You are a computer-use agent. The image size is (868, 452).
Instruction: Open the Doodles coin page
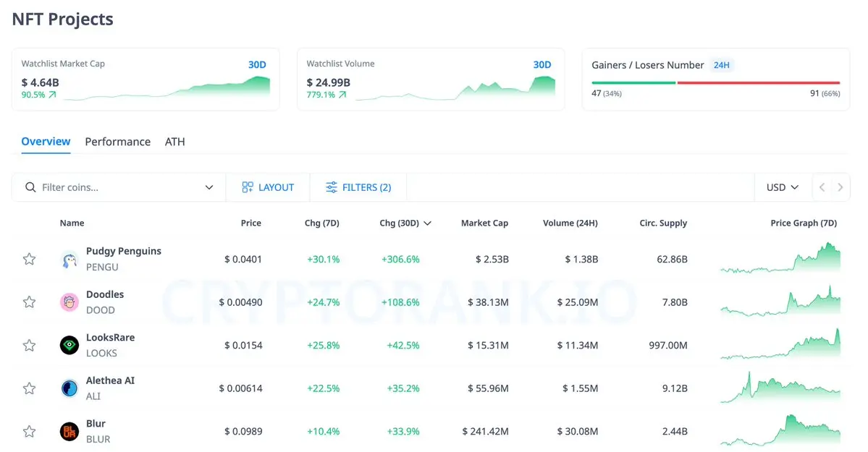(x=105, y=294)
